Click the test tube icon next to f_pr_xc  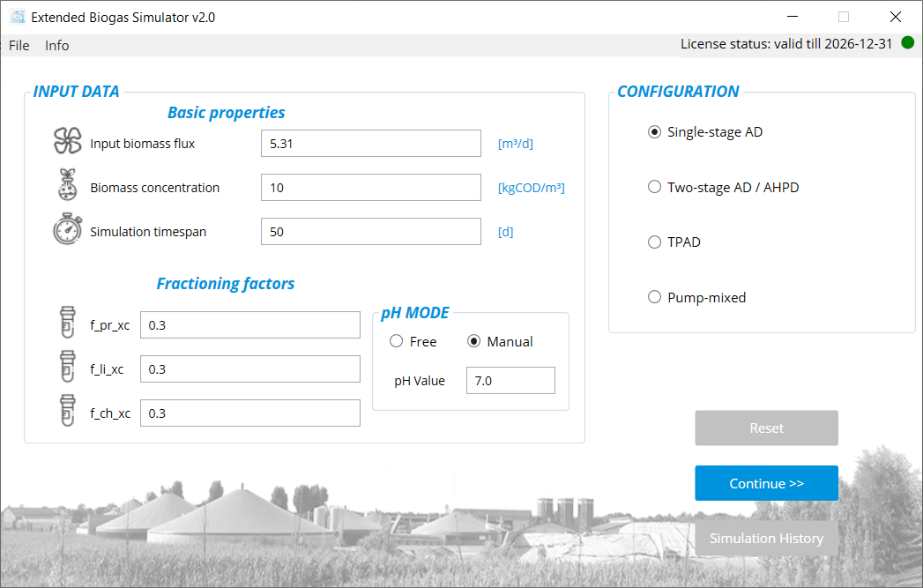[x=68, y=322]
